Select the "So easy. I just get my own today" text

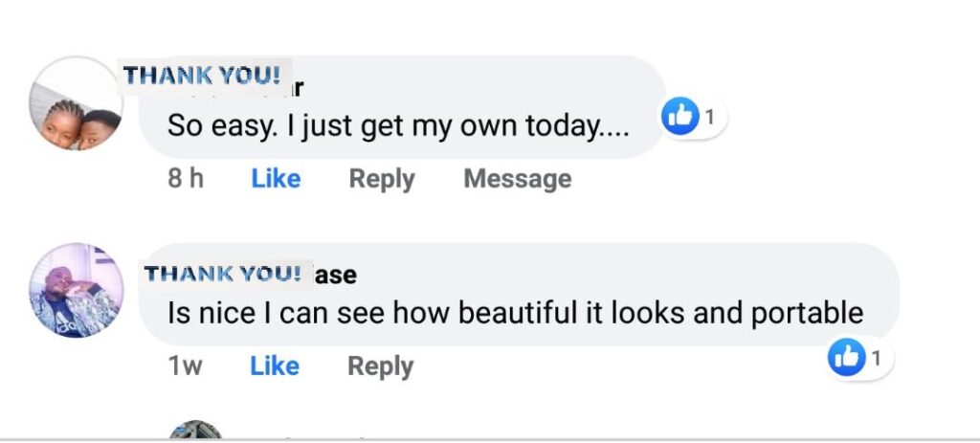coord(398,124)
